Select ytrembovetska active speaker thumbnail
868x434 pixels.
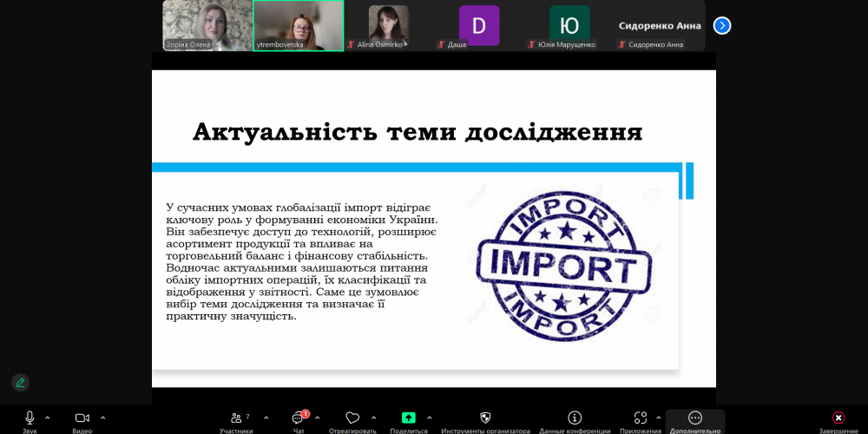(299, 25)
